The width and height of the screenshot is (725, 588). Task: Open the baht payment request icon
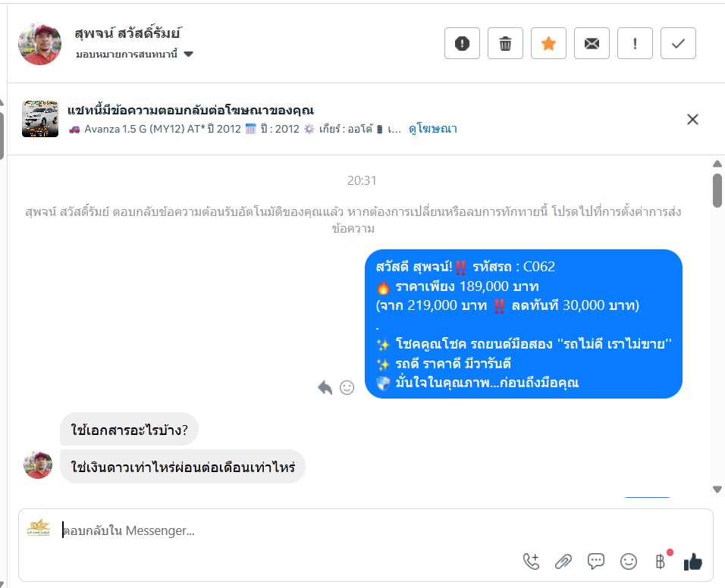click(x=661, y=561)
